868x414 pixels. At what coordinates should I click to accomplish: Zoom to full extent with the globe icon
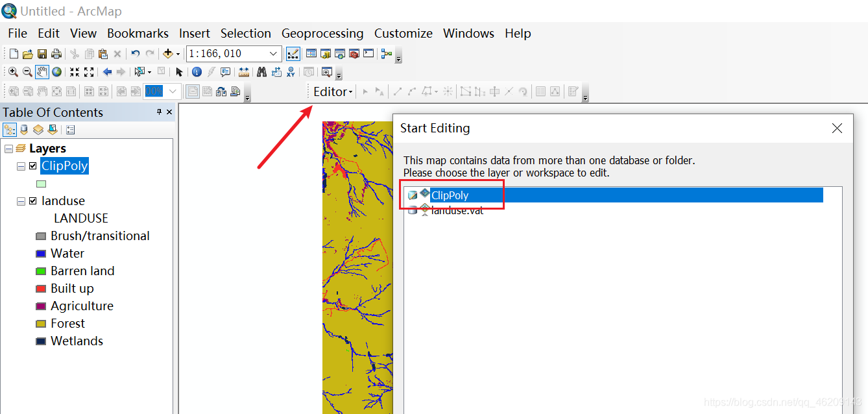56,72
